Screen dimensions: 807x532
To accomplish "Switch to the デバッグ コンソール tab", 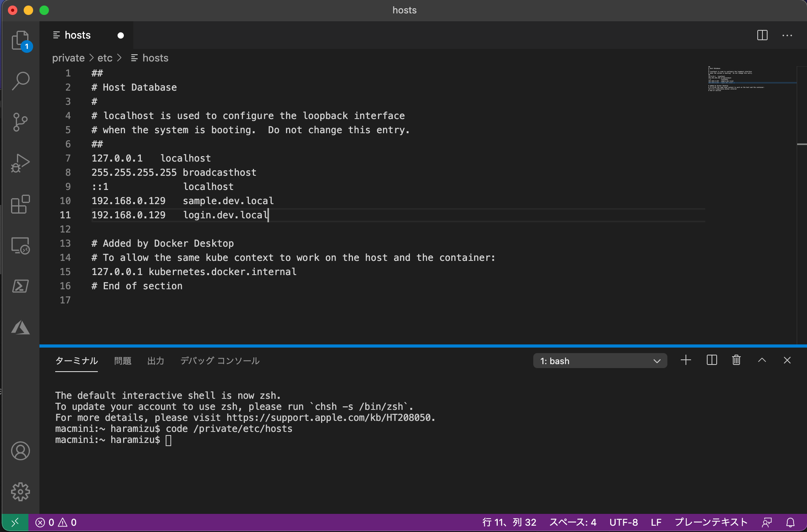I will coord(220,361).
